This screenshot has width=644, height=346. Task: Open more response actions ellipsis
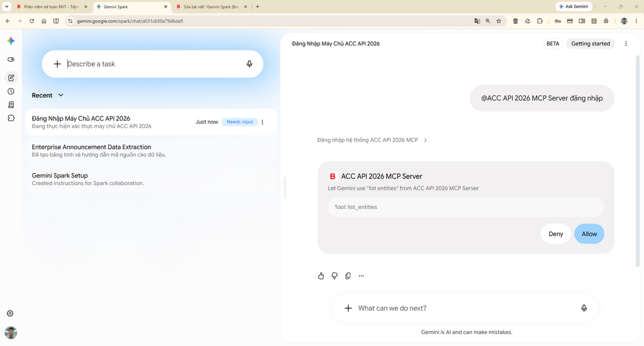pyautogui.click(x=361, y=276)
